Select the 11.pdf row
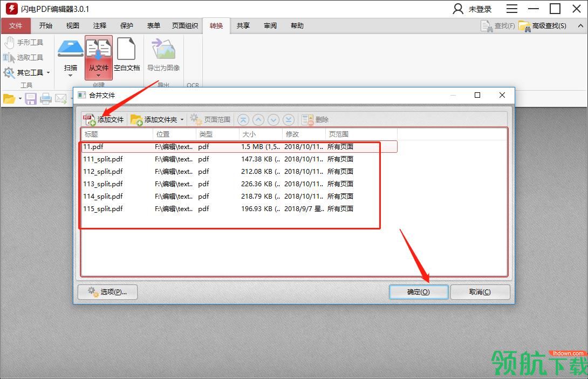Viewport: 588px width, 379px height. pos(240,147)
